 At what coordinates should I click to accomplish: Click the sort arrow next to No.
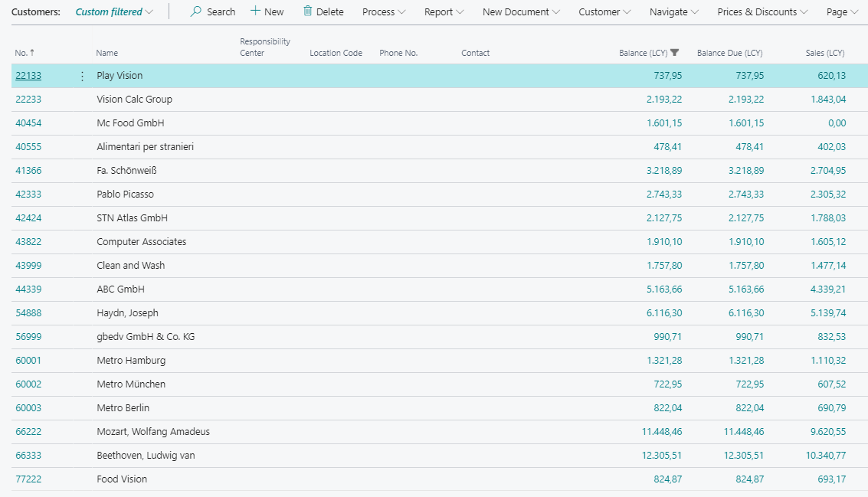31,52
